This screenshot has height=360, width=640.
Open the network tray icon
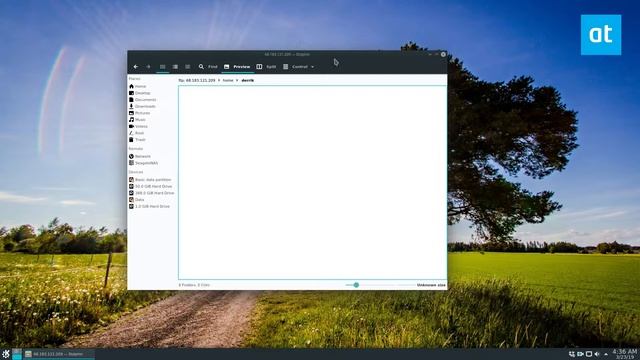point(571,354)
